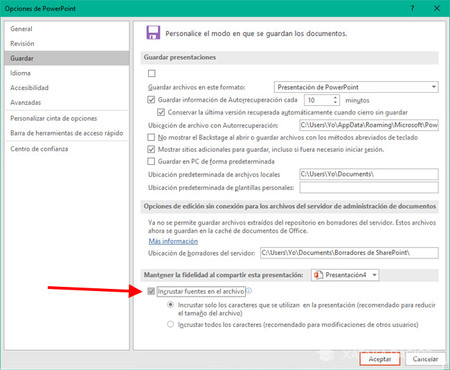Click the purple save diskette icon
Screen dimensions: 450x370
point(153,33)
